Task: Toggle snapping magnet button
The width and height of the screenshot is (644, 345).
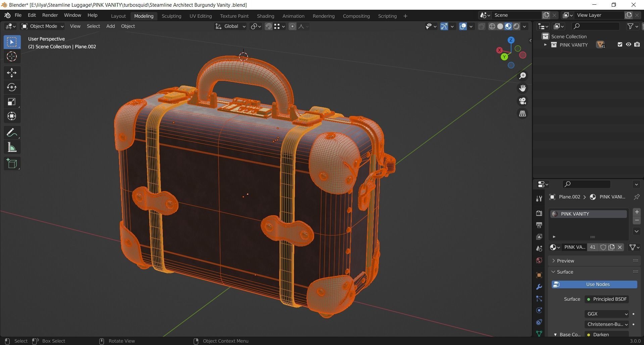Action: pyautogui.click(x=268, y=26)
